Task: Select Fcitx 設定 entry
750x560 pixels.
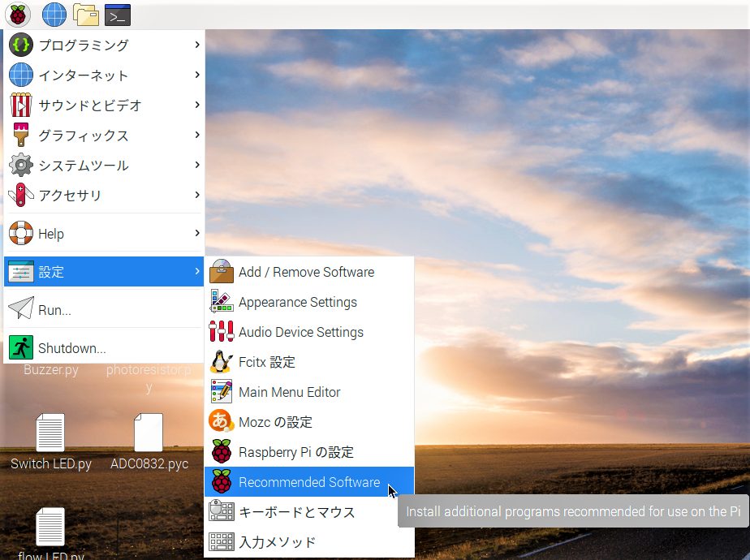Action: coord(309,361)
